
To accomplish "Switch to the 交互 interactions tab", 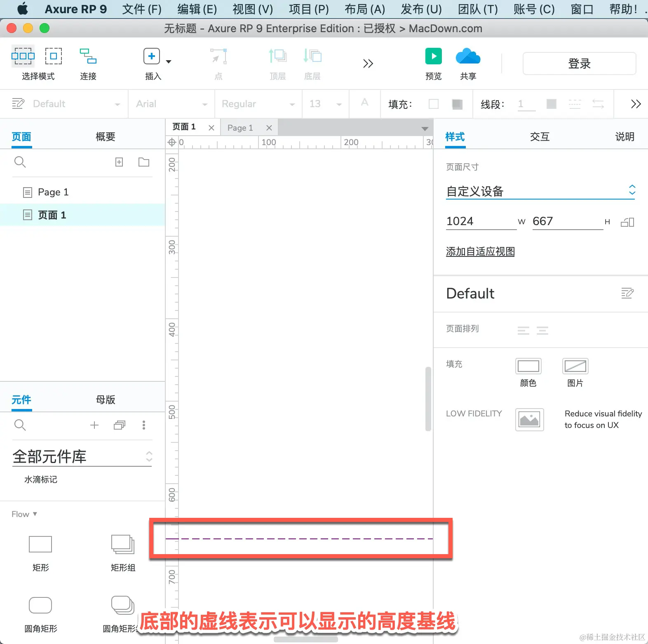I will [x=540, y=136].
